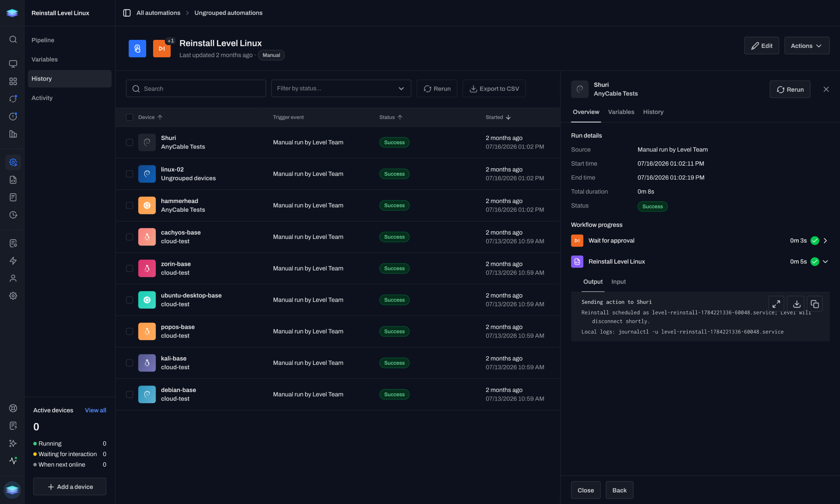Open the notes list icon above sparkle icon
Image resolution: width=840 pixels, height=504 pixels.
point(13,426)
